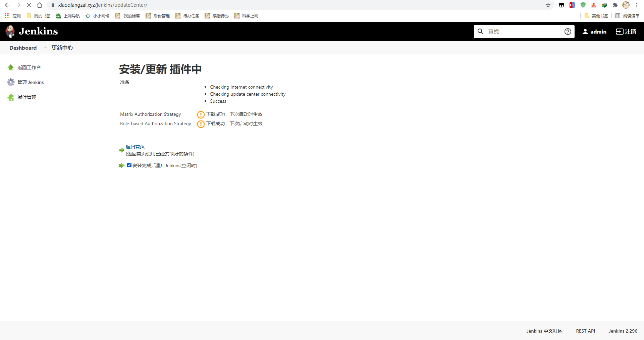Image resolution: width=644 pixels, height=340 pixels.
Task: Open 编辑待办 bookmark
Action: pyautogui.click(x=217, y=16)
